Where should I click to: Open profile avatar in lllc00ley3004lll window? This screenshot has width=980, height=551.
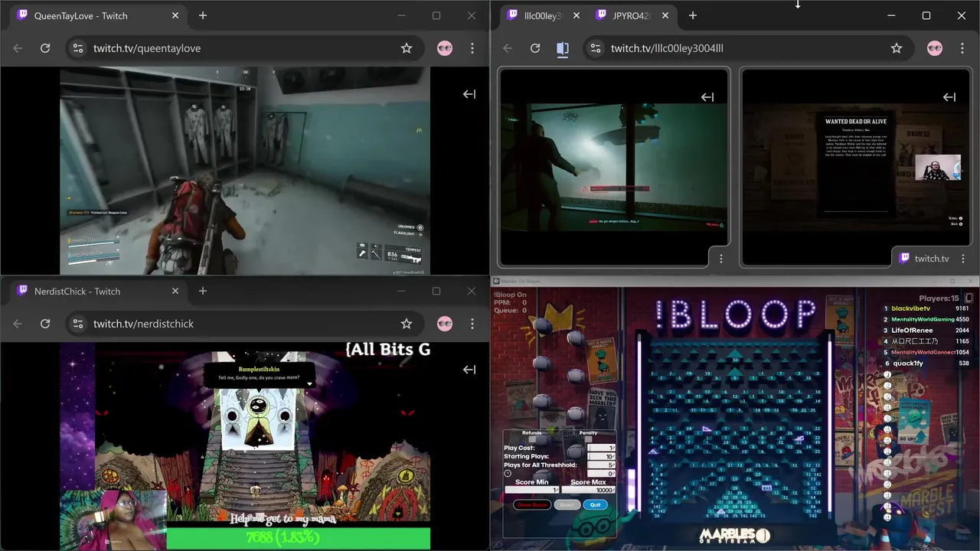[x=935, y=48]
